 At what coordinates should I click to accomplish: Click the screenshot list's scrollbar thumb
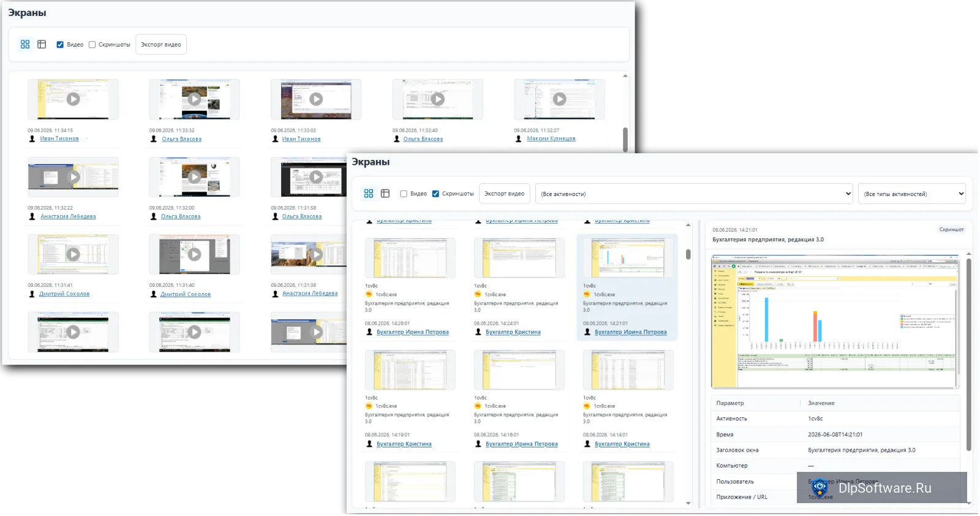tap(688, 254)
